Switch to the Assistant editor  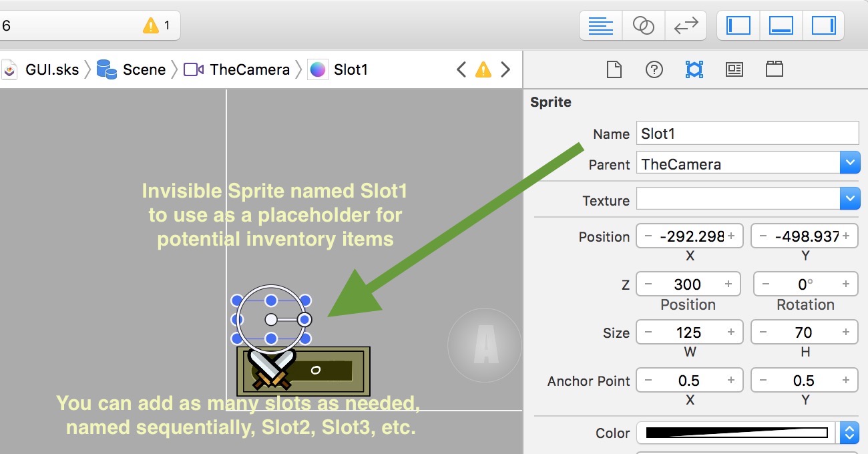(643, 26)
